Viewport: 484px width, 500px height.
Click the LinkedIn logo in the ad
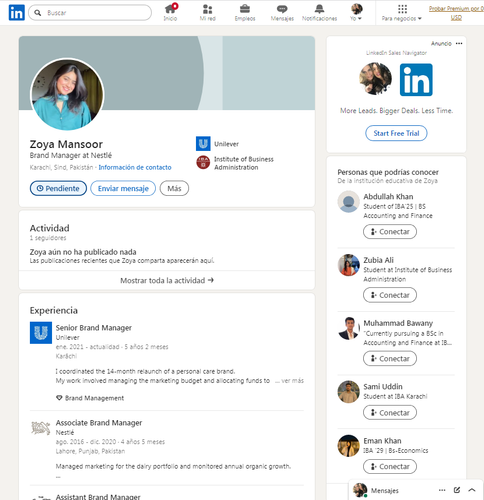(416, 80)
